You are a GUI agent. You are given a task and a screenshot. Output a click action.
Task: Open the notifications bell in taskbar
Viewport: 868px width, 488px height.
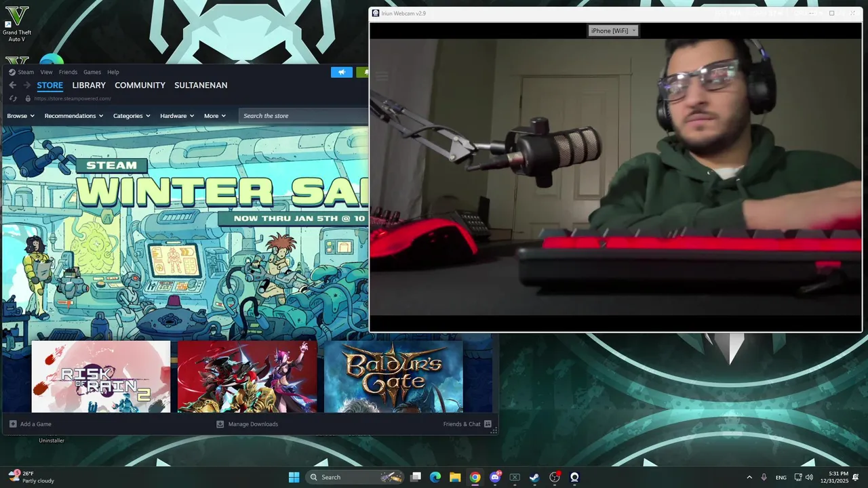point(856,477)
